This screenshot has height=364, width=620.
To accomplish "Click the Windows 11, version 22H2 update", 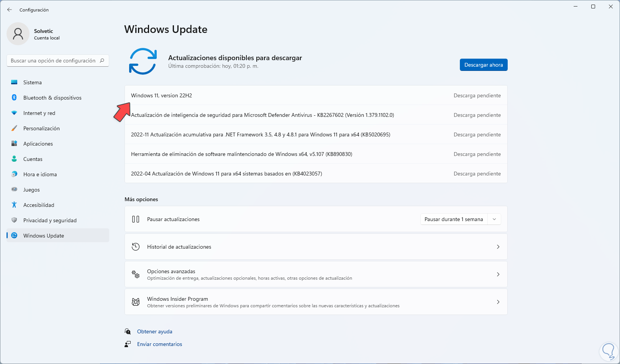I will [x=316, y=95].
